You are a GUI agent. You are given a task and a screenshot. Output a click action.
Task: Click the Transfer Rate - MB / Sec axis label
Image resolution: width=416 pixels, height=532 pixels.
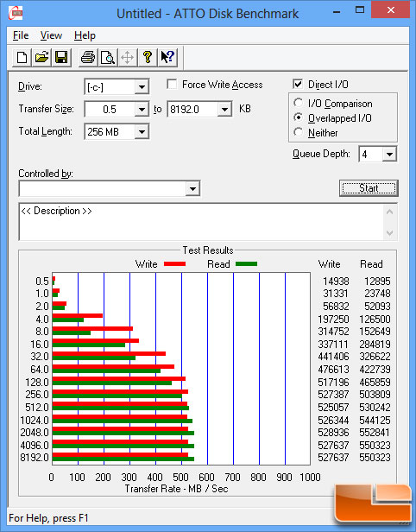(176, 489)
